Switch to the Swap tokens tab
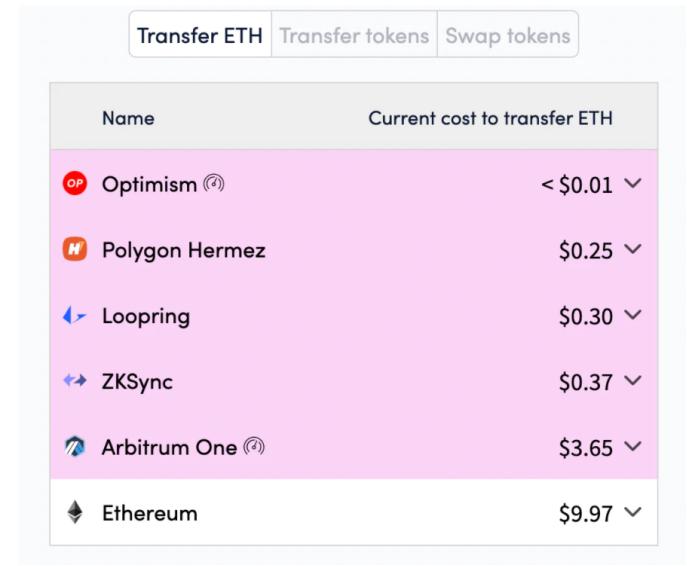The height and width of the screenshot is (566, 687). [x=507, y=36]
